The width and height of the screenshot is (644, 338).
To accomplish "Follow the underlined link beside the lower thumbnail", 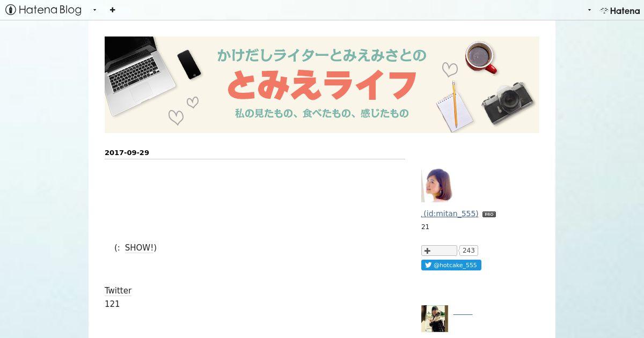I will point(463,314).
